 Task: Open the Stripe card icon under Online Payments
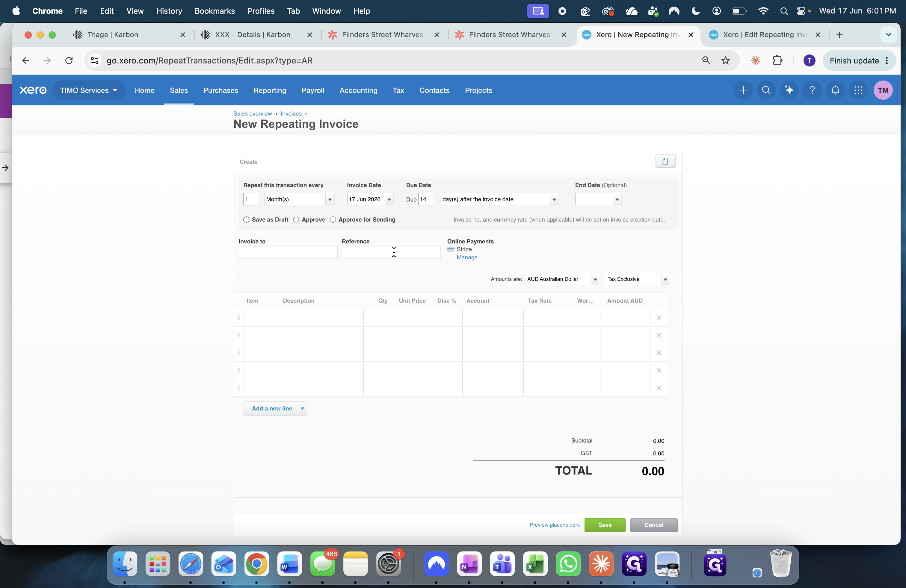pyautogui.click(x=451, y=249)
